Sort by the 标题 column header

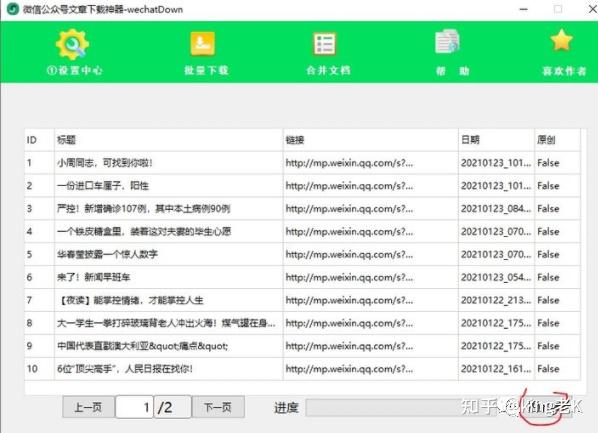point(169,140)
